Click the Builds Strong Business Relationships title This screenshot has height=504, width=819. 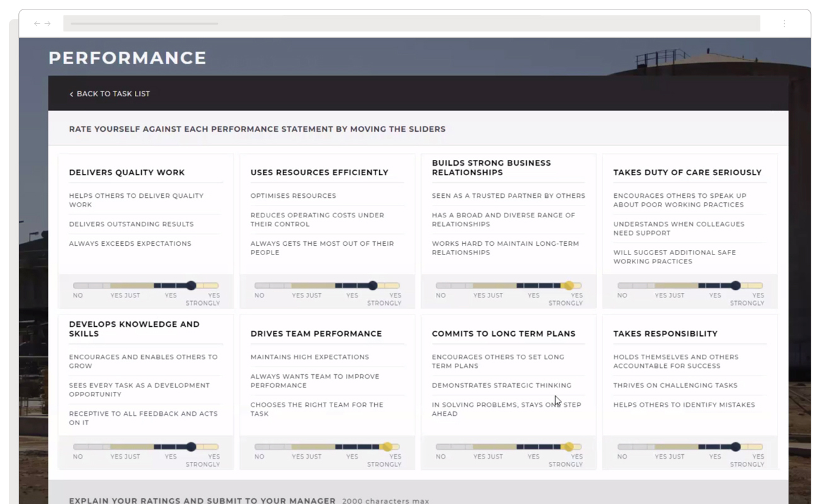pos(491,168)
